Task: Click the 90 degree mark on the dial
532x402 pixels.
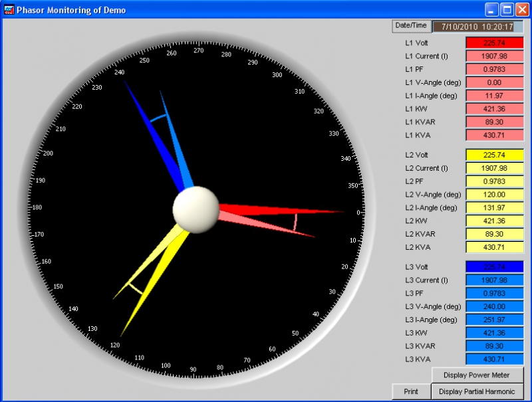Action: [193, 369]
